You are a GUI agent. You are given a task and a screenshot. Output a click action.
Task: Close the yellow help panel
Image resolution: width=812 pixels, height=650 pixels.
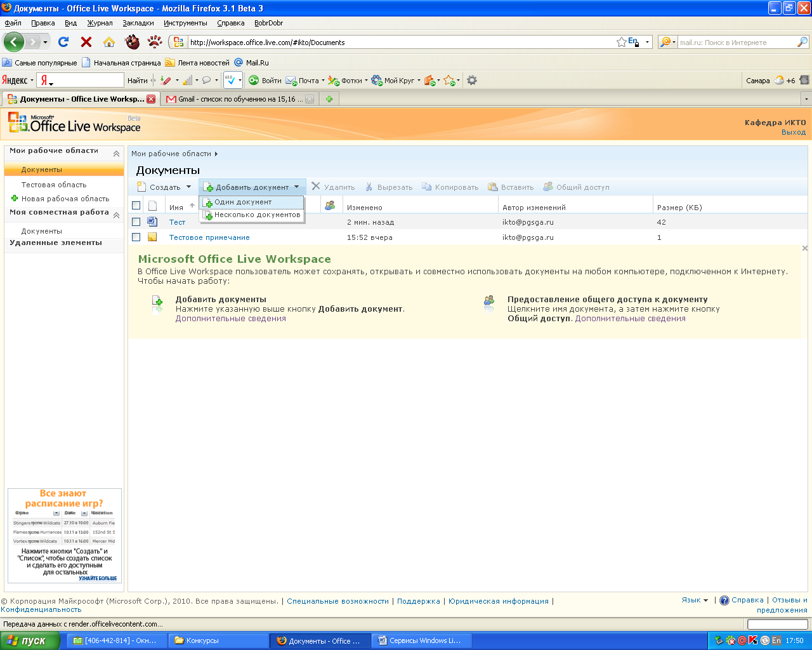click(x=805, y=248)
